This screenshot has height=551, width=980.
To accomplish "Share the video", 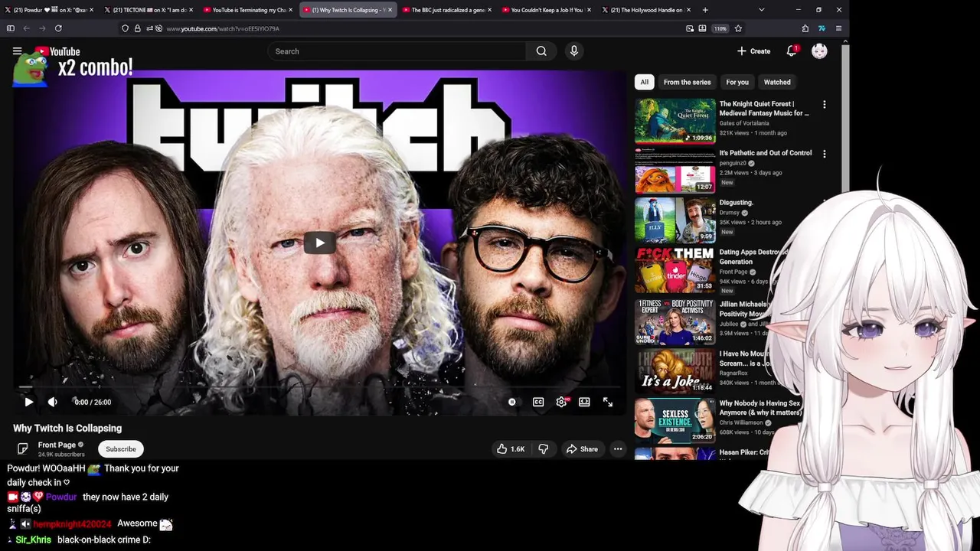I will click(582, 449).
